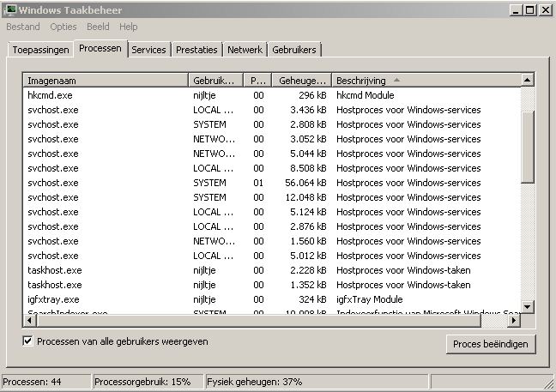Click the 296 kB memory value
Image resolution: width=556 pixels, height=392 pixels.
click(312, 95)
